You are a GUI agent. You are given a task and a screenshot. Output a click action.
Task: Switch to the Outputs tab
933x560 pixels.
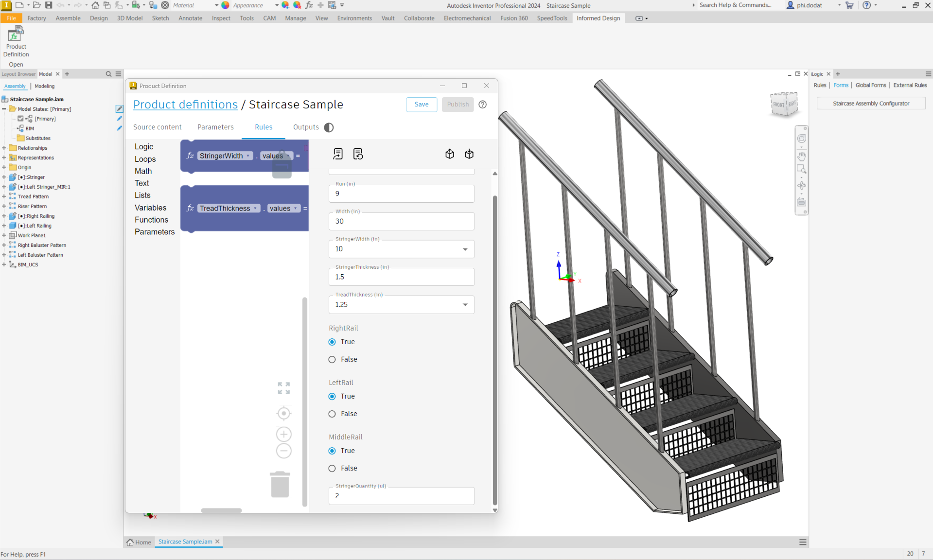[306, 127]
